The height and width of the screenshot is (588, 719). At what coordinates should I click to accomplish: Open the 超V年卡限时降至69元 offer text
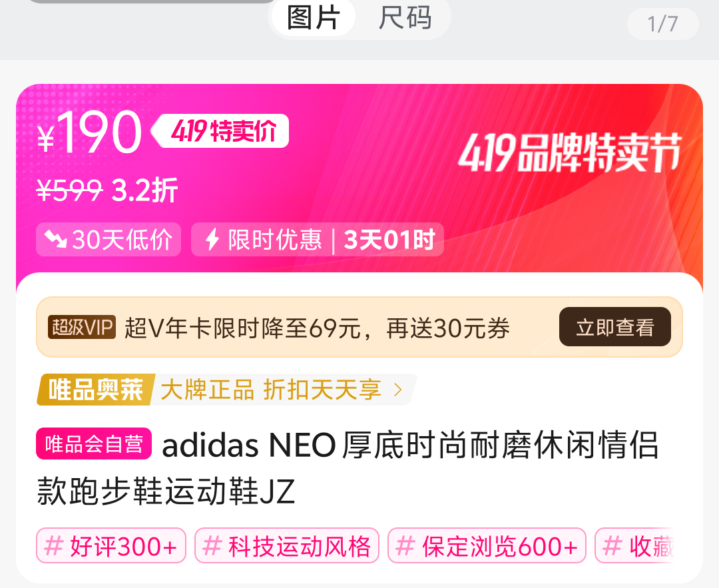coord(317,328)
